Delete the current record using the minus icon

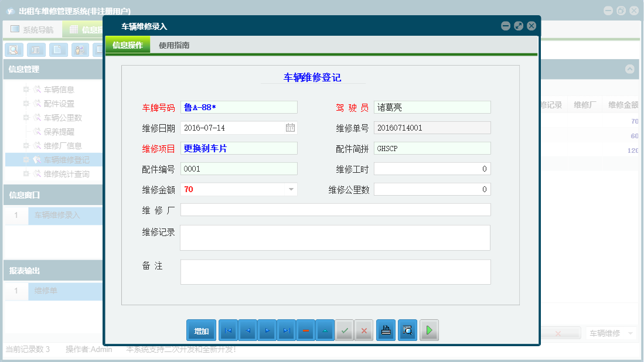[306, 330]
